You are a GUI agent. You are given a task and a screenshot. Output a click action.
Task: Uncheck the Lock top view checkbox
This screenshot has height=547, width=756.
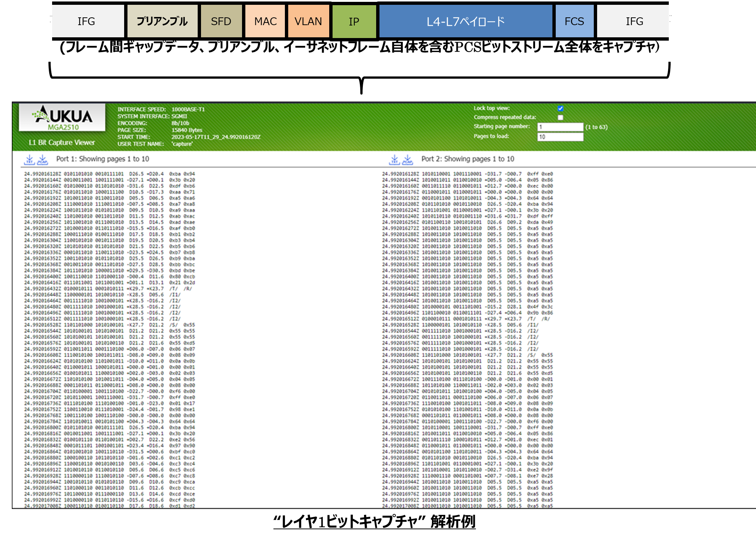click(560, 109)
